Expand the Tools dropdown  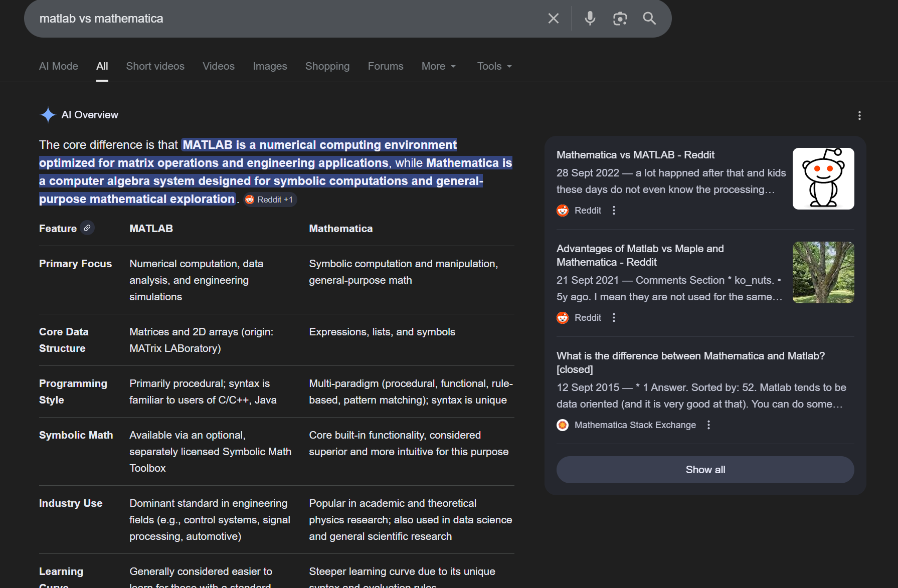494,66
